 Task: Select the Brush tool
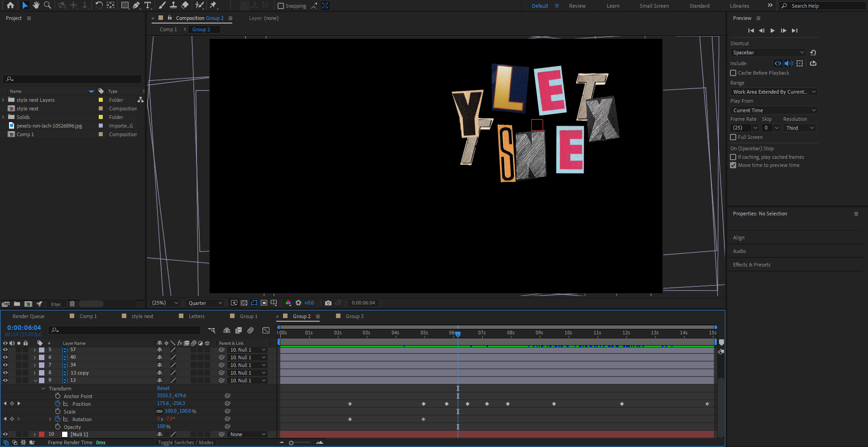[x=162, y=5]
